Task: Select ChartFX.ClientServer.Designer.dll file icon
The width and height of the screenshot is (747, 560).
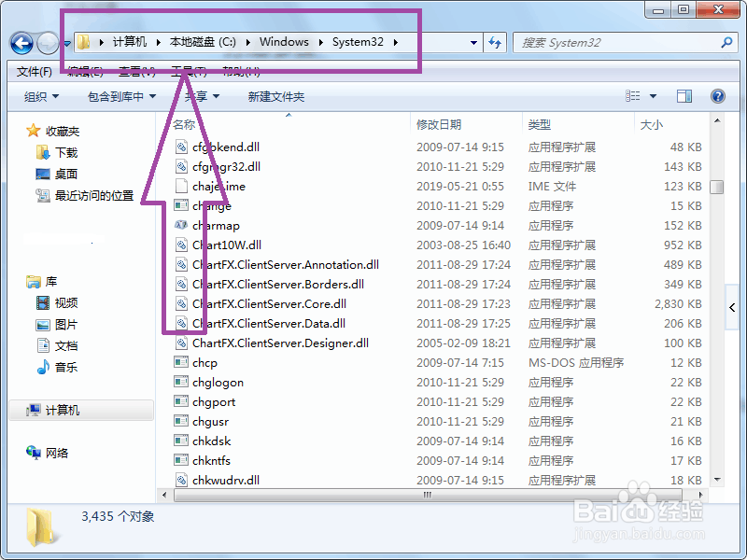Action: coord(181,343)
